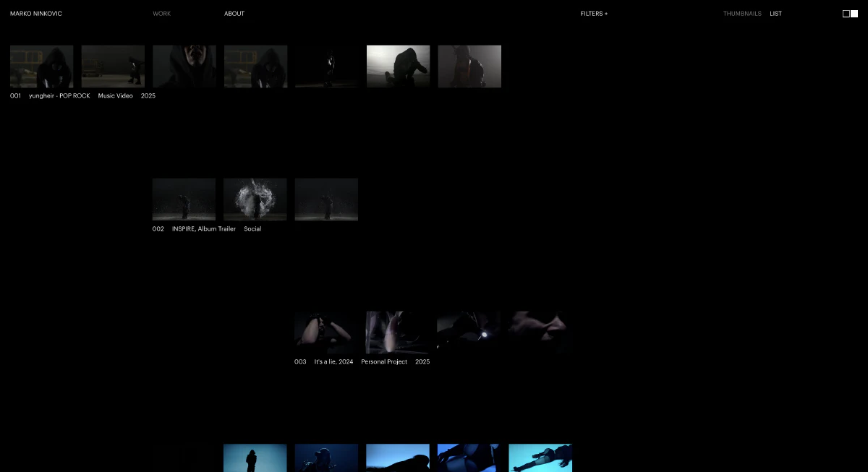Click the filled white square theme icon

tap(854, 14)
